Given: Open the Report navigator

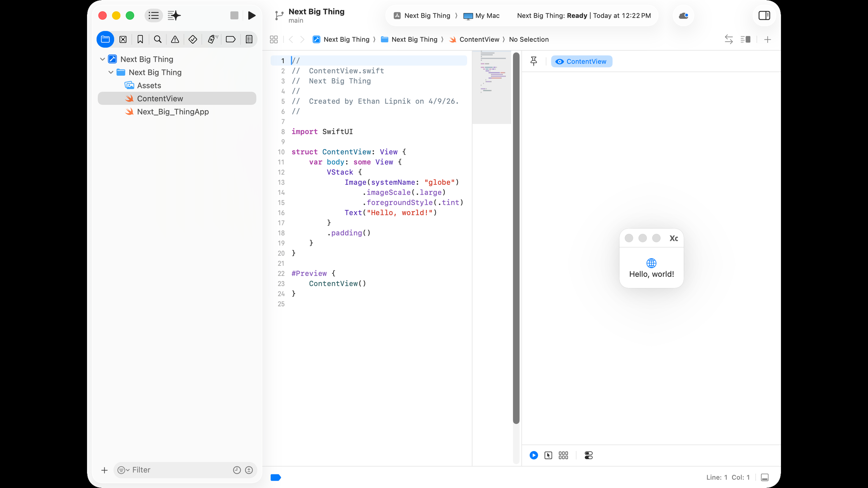Looking at the screenshot, I should (249, 39).
